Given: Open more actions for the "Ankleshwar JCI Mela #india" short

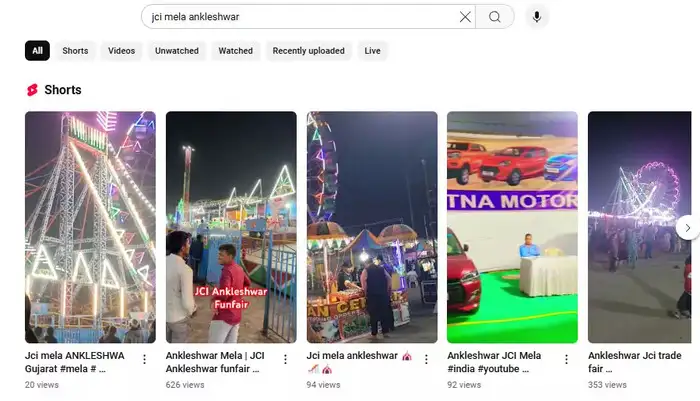Looking at the screenshot, I should 567,360.
